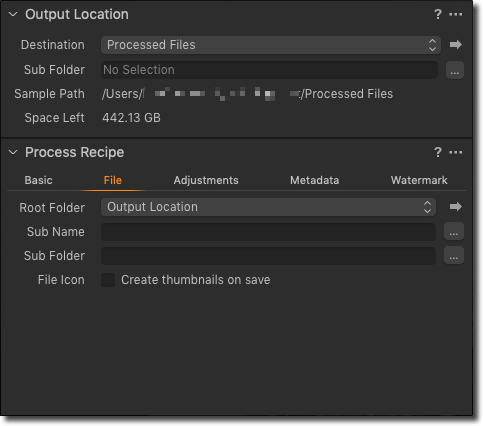Open help for the Process Recipe panel

click(x=437, y=152)
